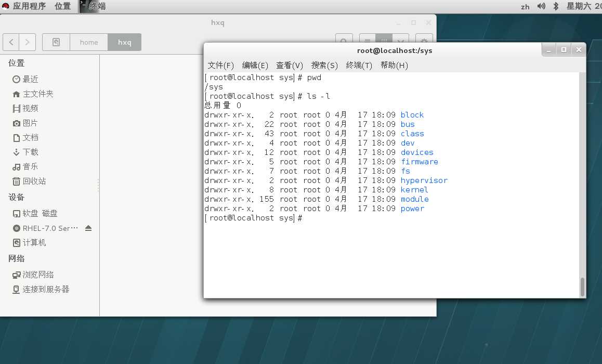Open 视频 folder in the sidebar
Viewport: 602px width, 364px height.
[30, 108]
